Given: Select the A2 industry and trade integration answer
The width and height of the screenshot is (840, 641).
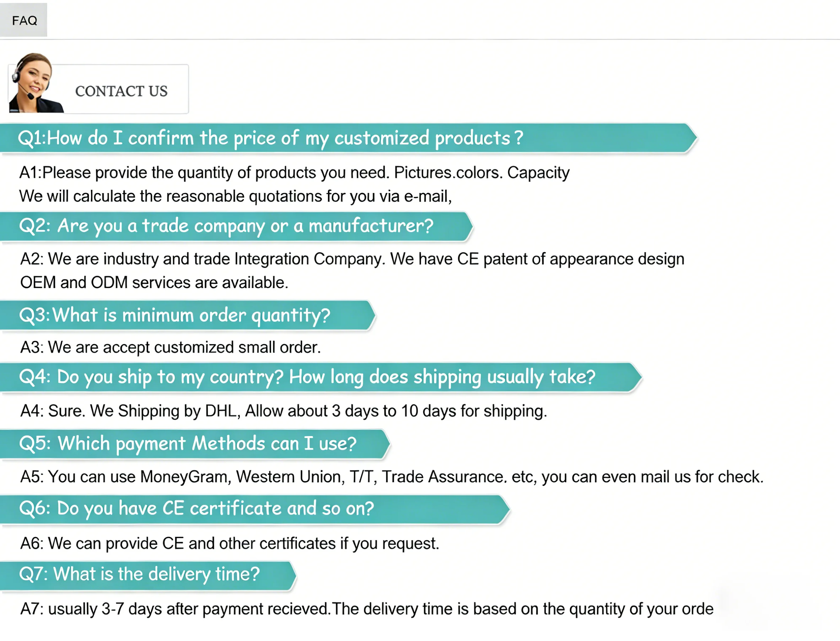Looking at the screenshot, I should 352,259.
